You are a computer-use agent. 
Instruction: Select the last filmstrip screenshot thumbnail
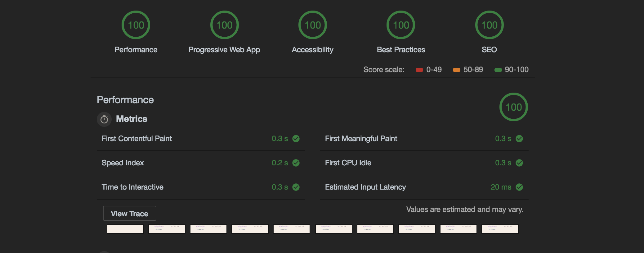coord(500,229)
